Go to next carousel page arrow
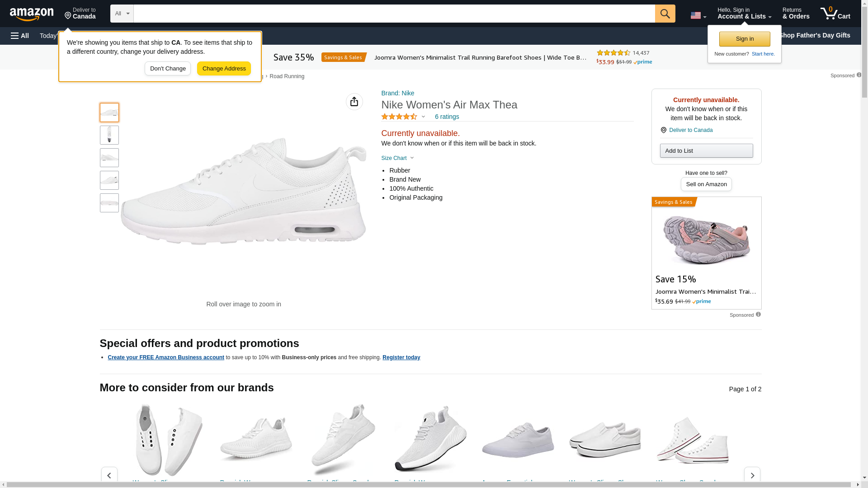The image size is (868, 488). (752, 475)
